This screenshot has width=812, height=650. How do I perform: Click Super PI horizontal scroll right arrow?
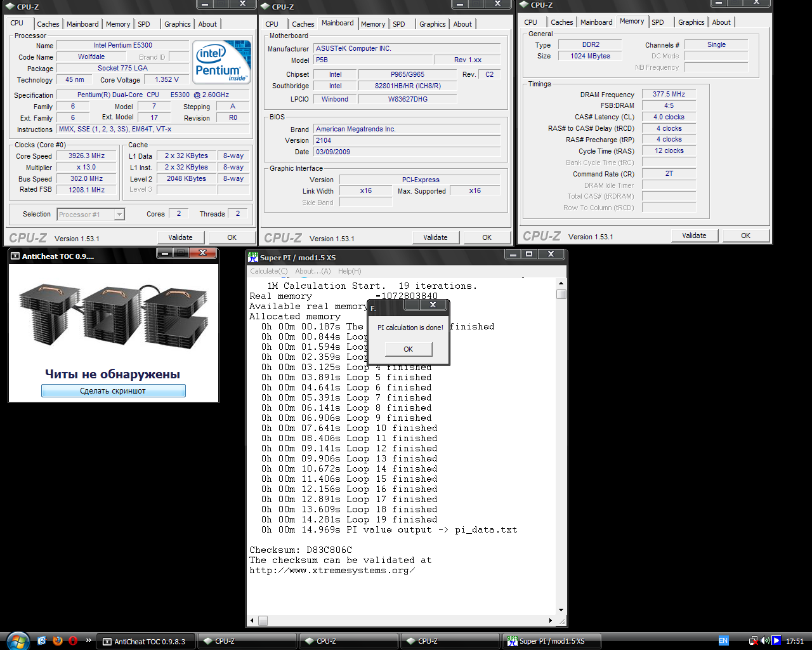551,620
